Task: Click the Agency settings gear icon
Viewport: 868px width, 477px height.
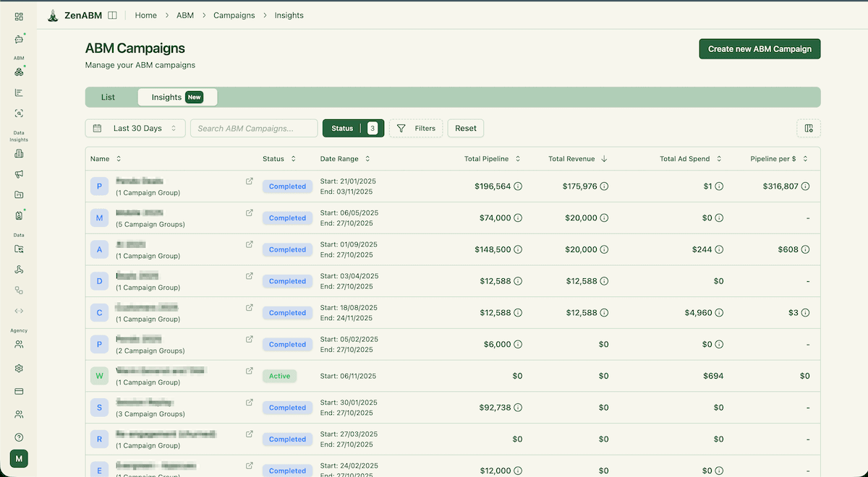Action: click(x=18, y=366)
